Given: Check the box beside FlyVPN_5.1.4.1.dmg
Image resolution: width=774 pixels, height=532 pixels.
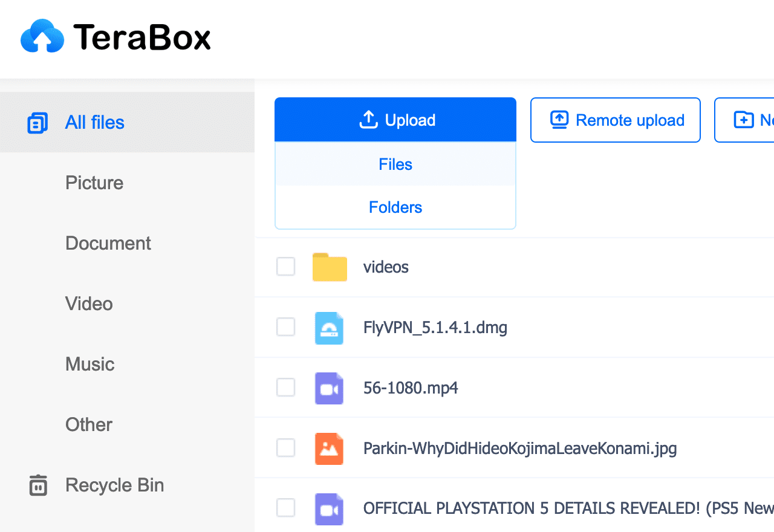Looking at the screenshot, I should click(285, 327).
